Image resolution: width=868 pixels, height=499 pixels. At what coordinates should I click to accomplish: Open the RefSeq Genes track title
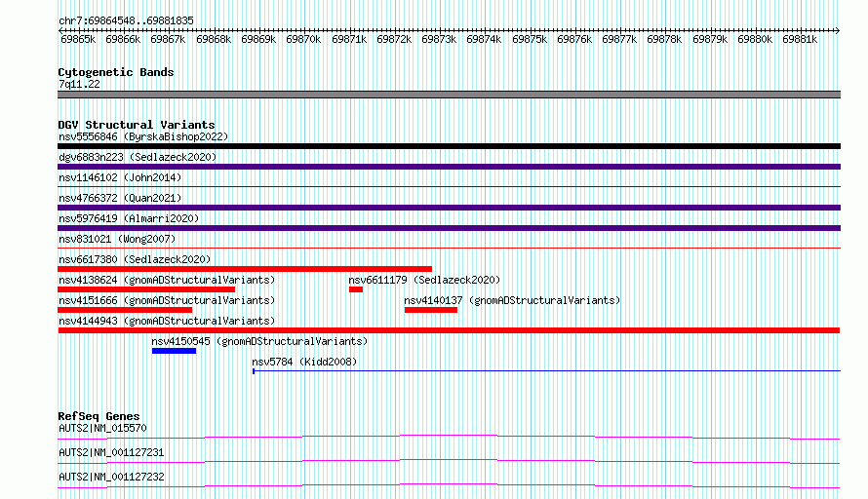(99, 416)
